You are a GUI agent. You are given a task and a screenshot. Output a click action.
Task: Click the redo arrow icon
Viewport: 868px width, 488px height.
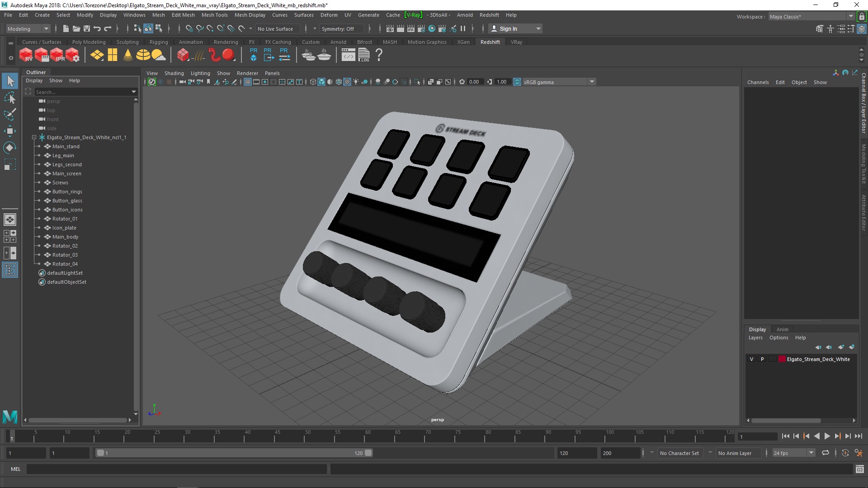click(x=108, y=29)
